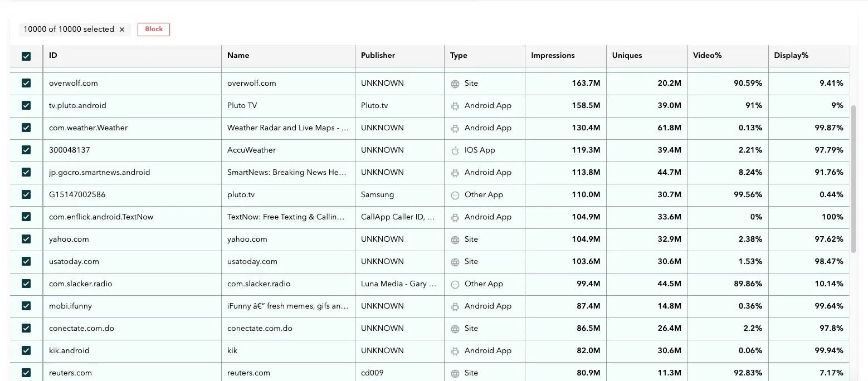Viewport: 868px width, 381px height.
Task: Click the globe icon in yahoo.com row
Action: [455, 240]
